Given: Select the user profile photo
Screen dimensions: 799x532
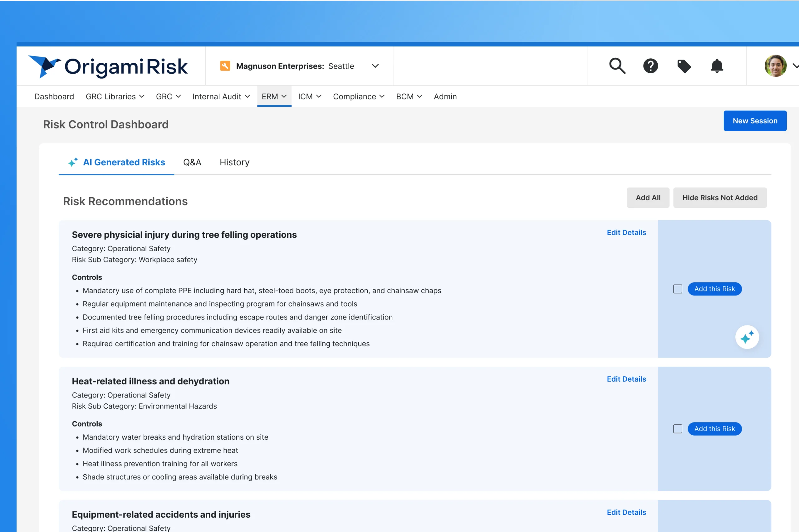Looking at the screenshot, I should (x=775, y=66).
